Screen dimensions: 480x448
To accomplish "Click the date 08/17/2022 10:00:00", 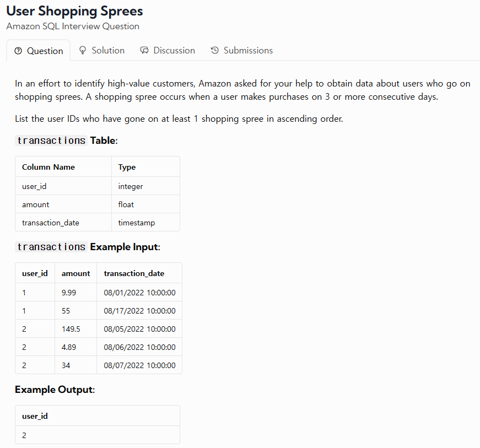I will (139, 311).
